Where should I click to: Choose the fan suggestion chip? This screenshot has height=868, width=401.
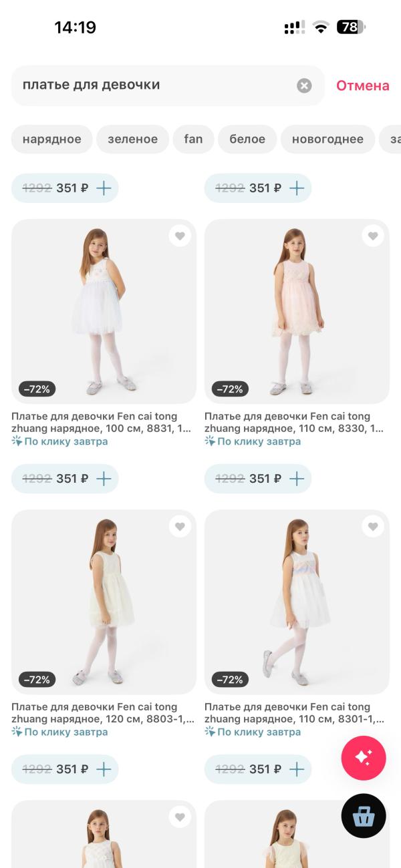point(193,139)
